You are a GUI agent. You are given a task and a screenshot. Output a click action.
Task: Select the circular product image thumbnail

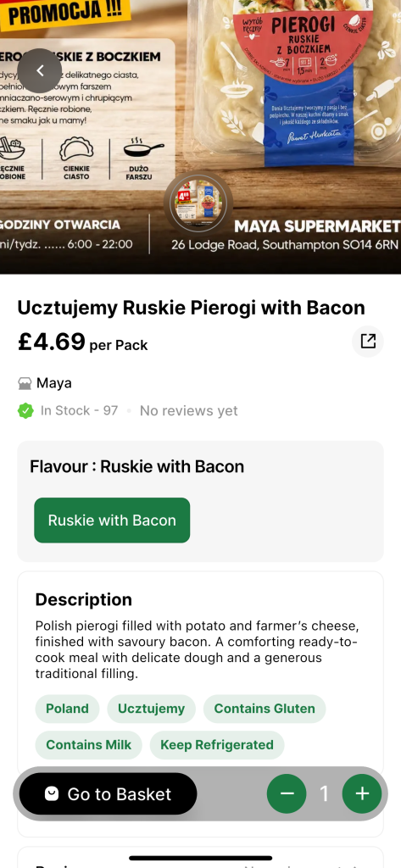click(198, 203)
